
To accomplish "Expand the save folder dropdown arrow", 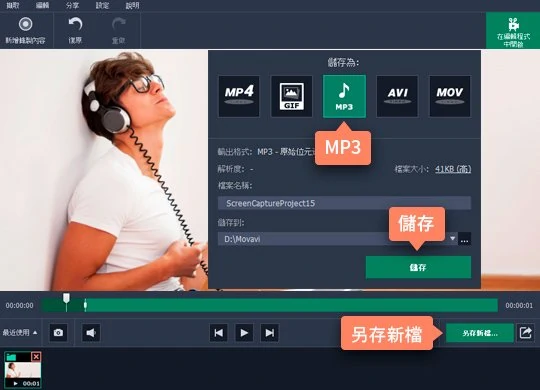I will tap(453, 238).
